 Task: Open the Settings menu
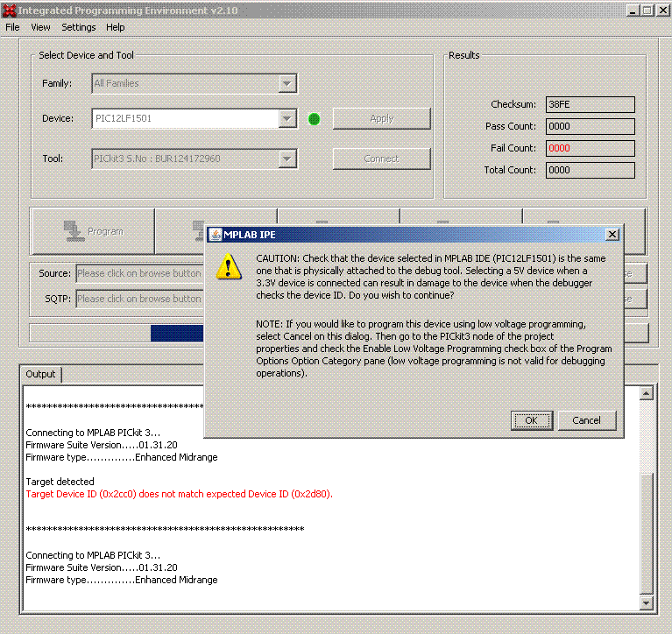[x=79, y=27]
